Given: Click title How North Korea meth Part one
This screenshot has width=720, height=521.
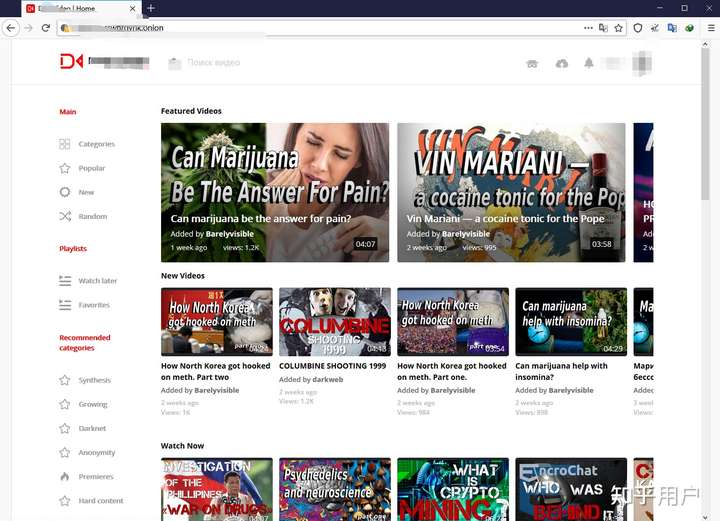Looking at the screenshot, I should [x=452, y=371].
